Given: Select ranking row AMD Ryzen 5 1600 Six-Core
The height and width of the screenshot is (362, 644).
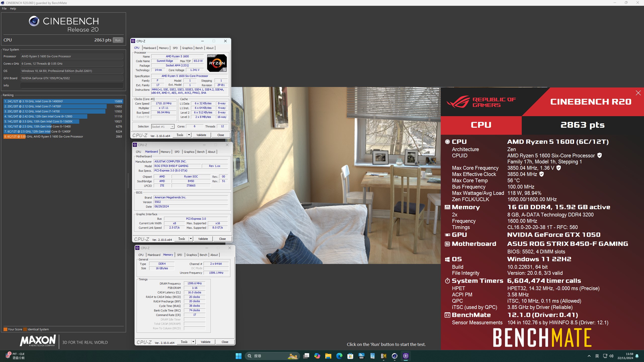Looking at the screenshot, I should click(x=63, y=137).
